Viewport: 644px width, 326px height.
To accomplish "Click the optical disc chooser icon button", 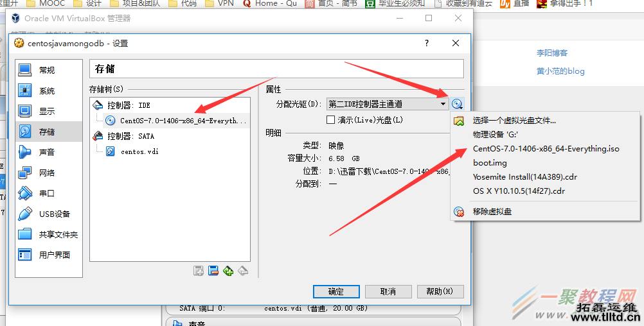I will pyautogui.click(x=457, y=104).
